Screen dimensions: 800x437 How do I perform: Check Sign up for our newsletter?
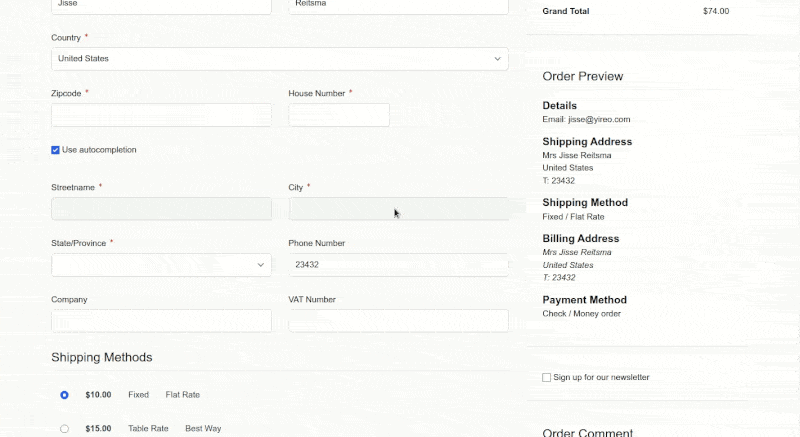pyautogui.click(x=546, y=377)
